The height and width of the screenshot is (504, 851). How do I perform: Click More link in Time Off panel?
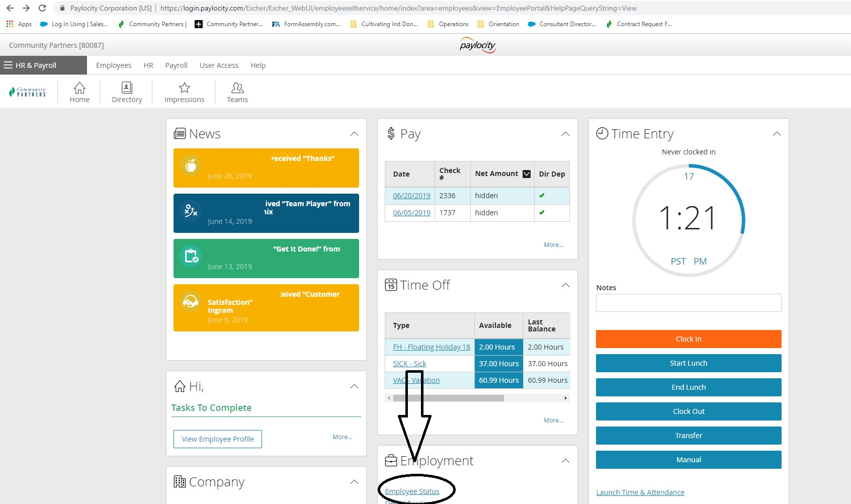pos(553,421)
